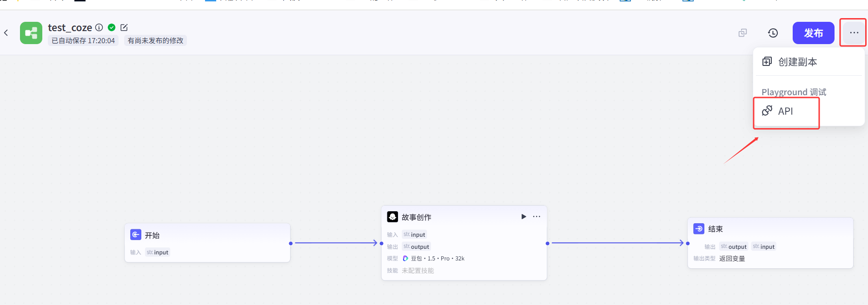Click the 结束 node's input connection dot
The height and width of the screenshot is (305, 868).
[688, 243]
